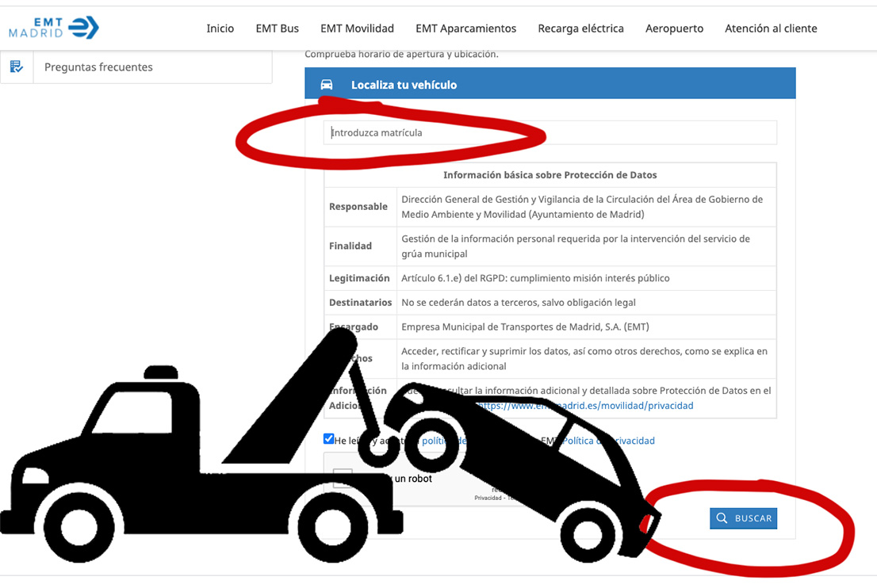The width and height of the screenshot is (877, 588).
Task: Click the Preguntas frecuentes checklist icon
Action: pos(17,67)
